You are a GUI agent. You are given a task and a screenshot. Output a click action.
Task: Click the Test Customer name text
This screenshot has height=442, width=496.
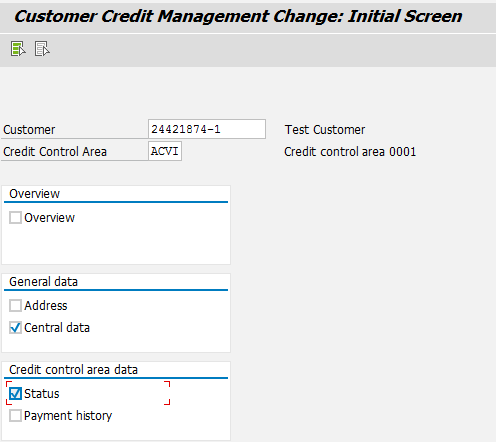(x=325, y=130)
